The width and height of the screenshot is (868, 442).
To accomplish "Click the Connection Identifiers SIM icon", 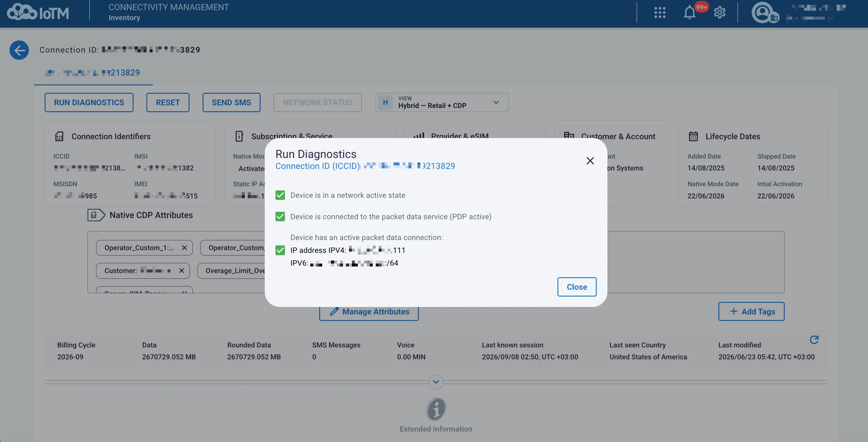I will 59,137.
